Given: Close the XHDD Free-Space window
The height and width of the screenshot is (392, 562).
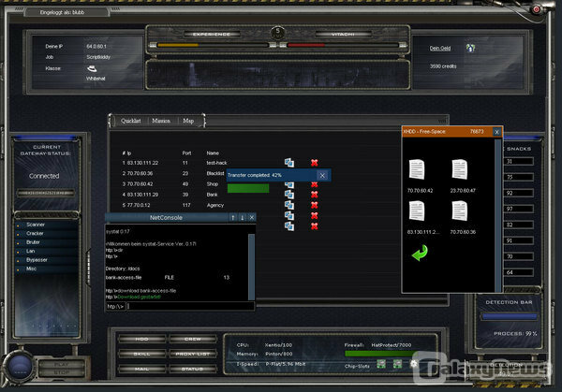Looking at the screenshot, I should click(496, 132).
